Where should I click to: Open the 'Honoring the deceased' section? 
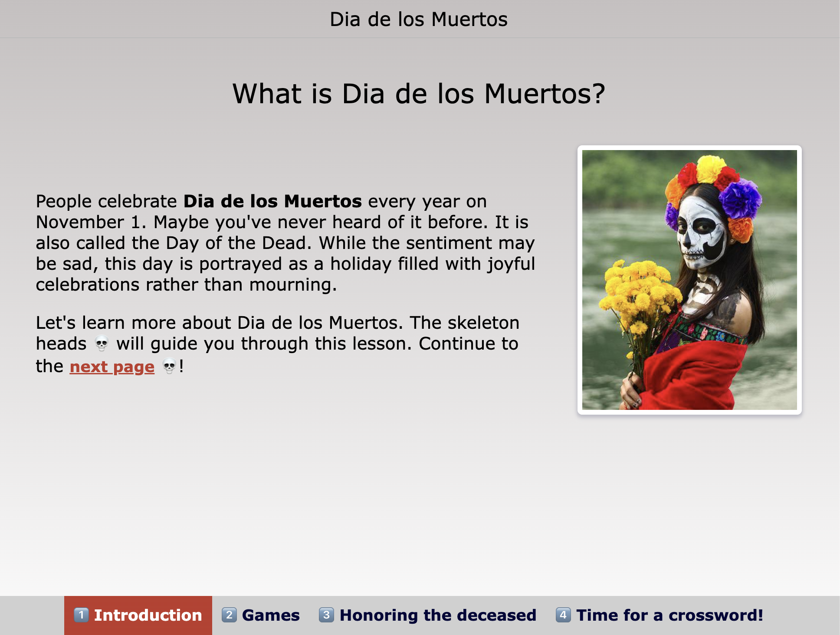pos(438,615)
